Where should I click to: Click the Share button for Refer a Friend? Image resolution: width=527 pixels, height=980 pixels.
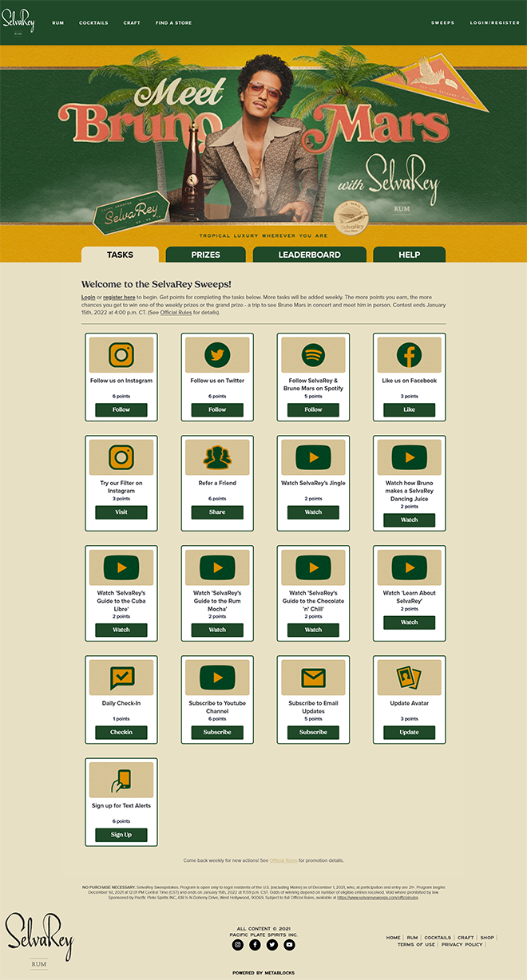217,512
